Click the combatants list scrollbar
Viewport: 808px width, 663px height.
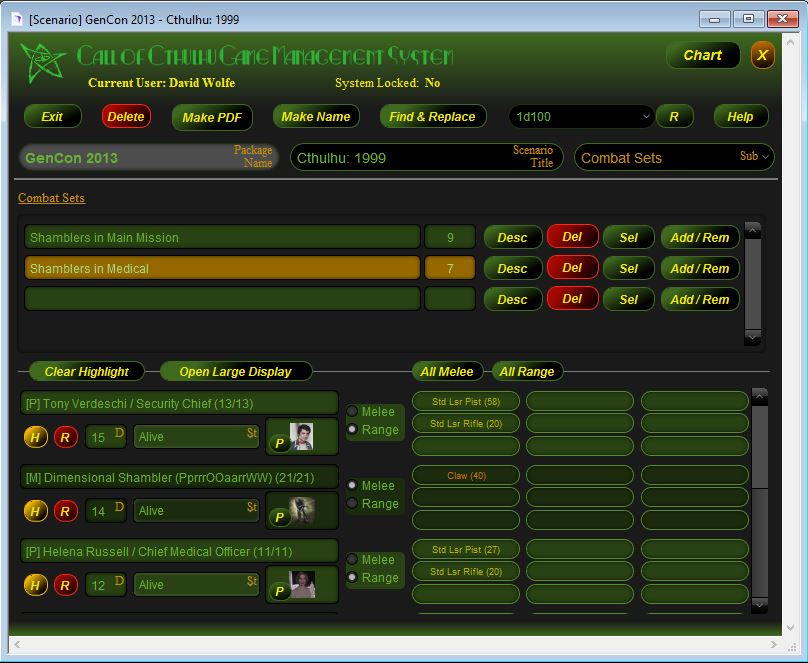[760, 501]
